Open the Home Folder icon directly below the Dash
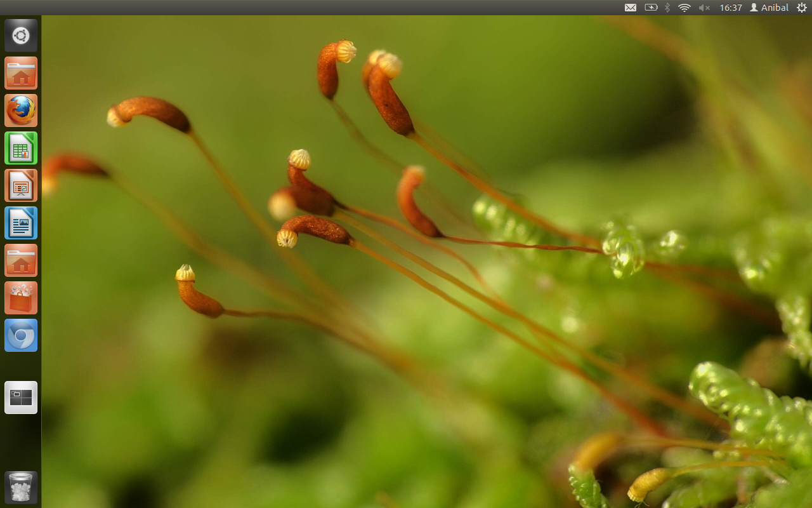The image size is (812, 508). (21, 73)
